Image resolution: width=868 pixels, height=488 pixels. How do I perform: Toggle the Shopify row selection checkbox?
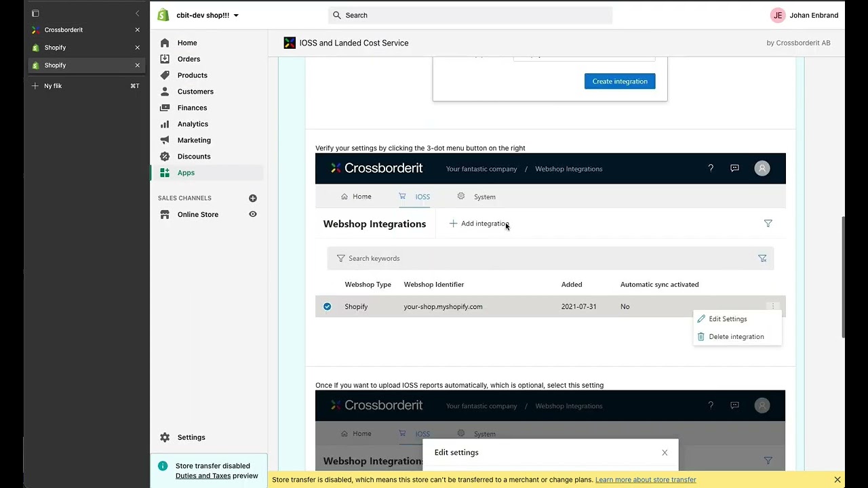pyautogui.click(x=328, y=306)
